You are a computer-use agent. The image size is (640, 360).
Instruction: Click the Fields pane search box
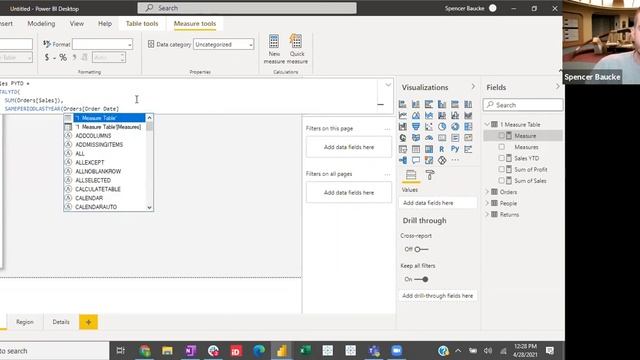[x=523, y=105]
